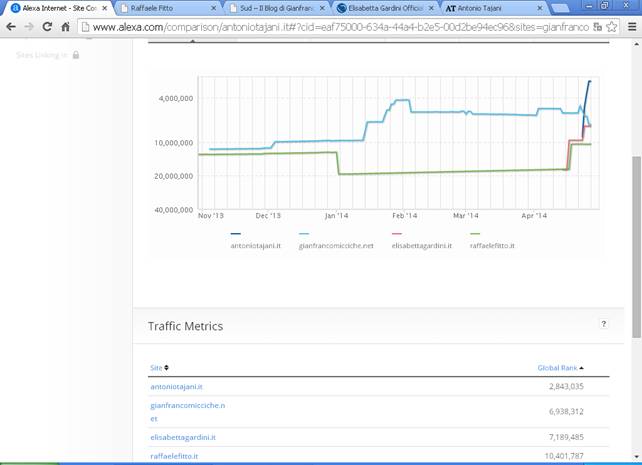The width and height of the screenshot is (642, 465).
Task: Click the 4,000,000 axis label on the chart
Action: pyautogui.click(x=176, y=98)
